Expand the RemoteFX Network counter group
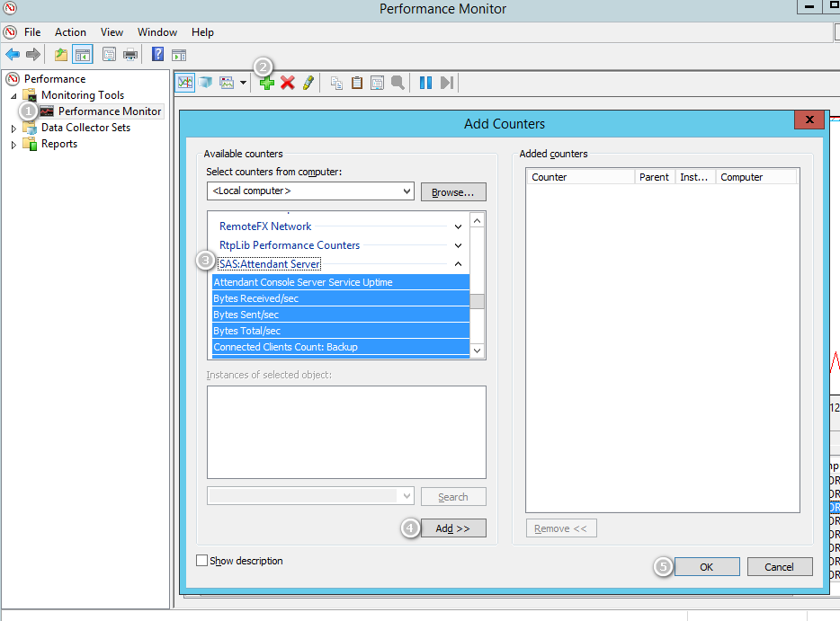The width and height of the screenshot is (840, 621). click(x=458, y=226)
